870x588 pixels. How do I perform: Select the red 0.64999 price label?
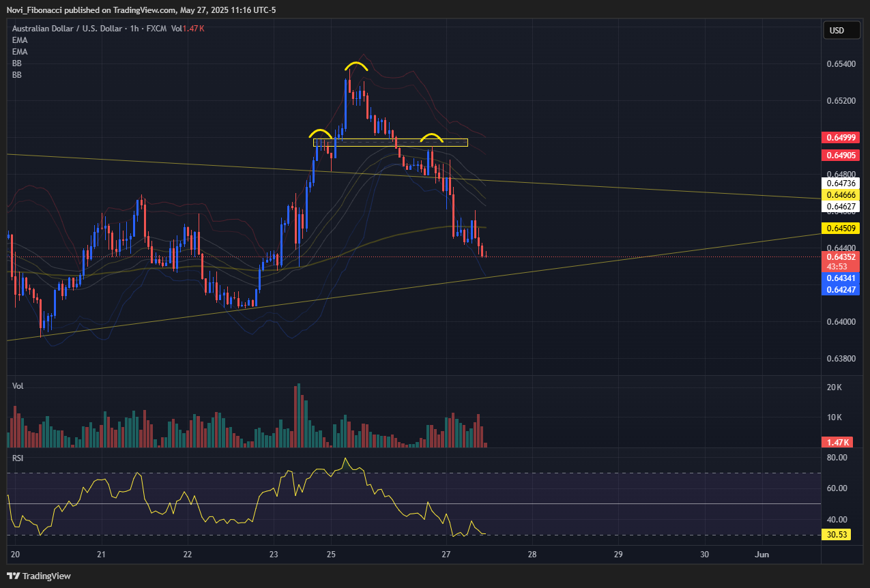pos(840,138)
